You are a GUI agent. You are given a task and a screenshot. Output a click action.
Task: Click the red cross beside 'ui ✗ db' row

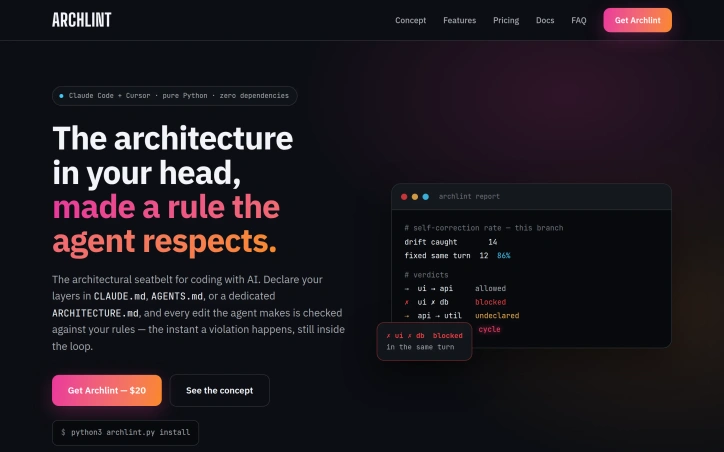(407, 302)
